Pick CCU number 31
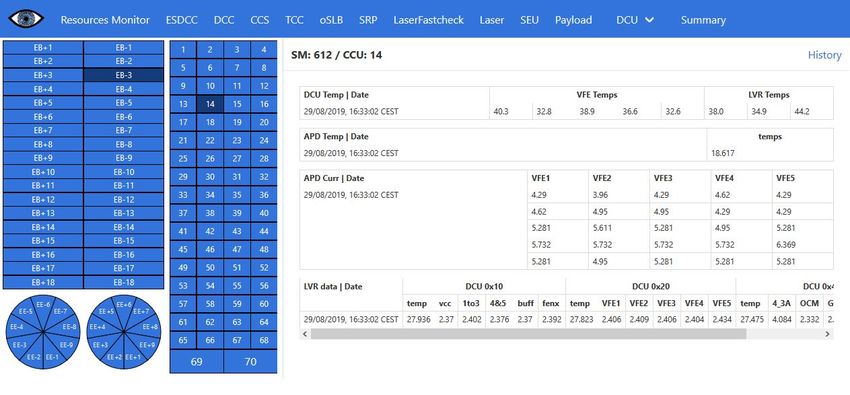 tap(237, 177)
